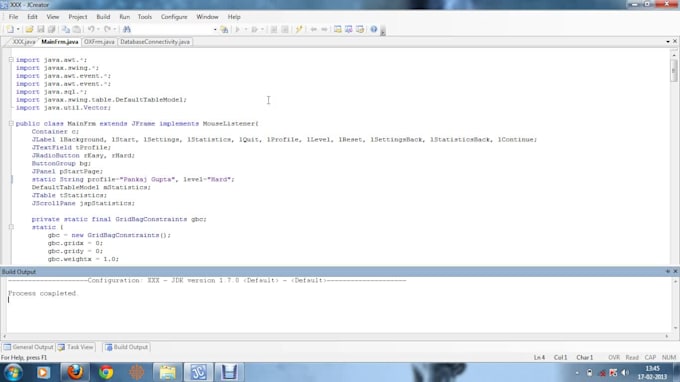
Task: Click the Paste toolbar icon
Action: coord(76,29)
